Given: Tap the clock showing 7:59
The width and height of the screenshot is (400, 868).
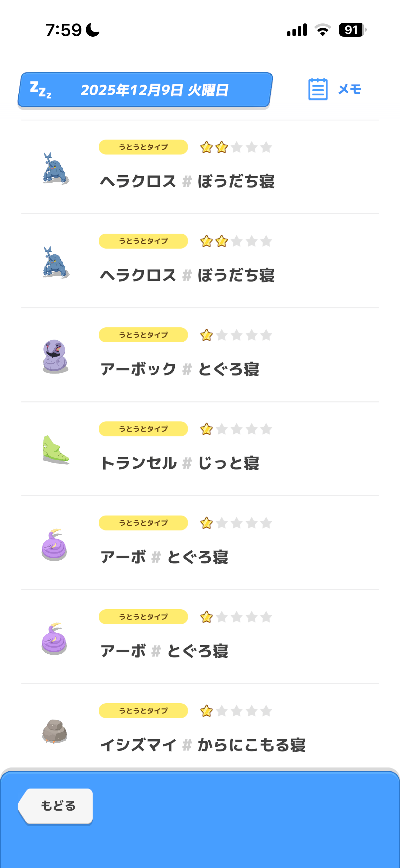Looking at the screenshot, I should [64, 30].
